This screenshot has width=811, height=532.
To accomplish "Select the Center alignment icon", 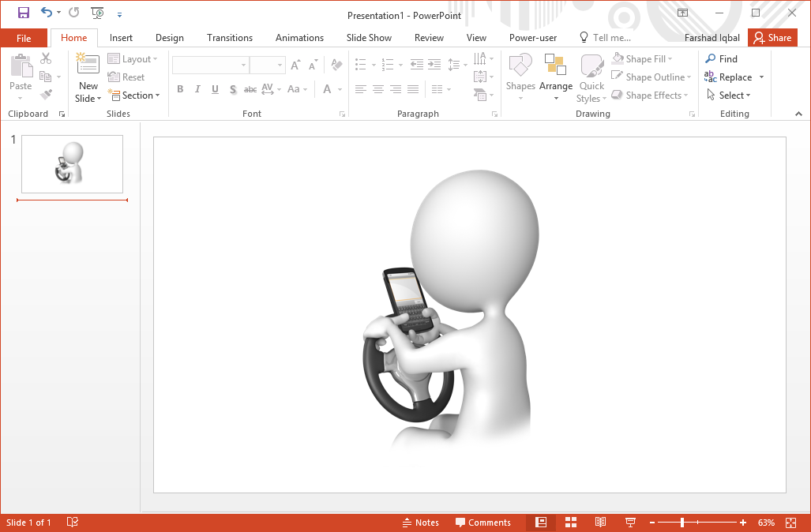I will [377, 89].
